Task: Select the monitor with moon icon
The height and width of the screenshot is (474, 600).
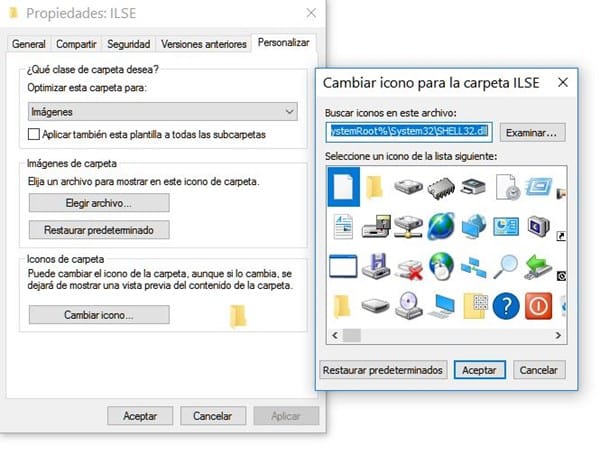Action: (x=538, y=226)
